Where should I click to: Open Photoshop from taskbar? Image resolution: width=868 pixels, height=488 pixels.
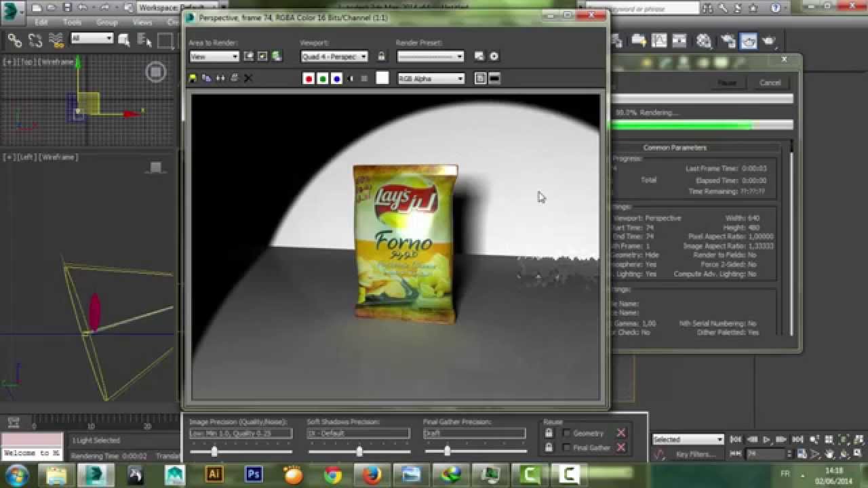(254, 474)
